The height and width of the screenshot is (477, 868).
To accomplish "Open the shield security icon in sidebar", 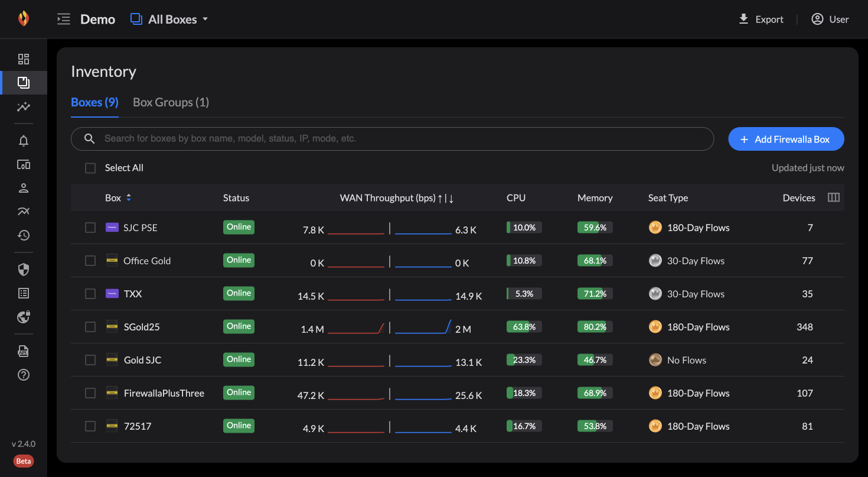I will coord(24,270).
